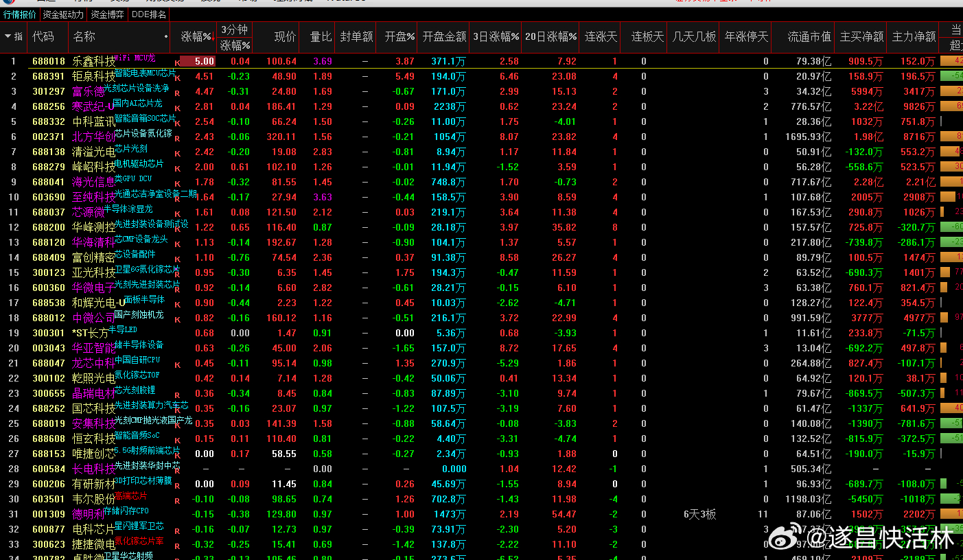
Task: Select the 恒玄科技 stock name
Action: (x=94, y=439)
